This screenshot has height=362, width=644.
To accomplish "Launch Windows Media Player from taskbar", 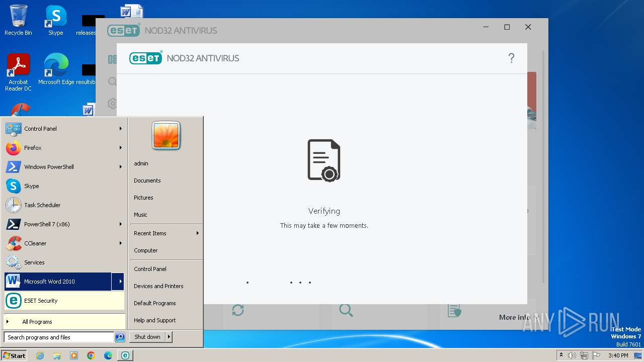I will [74, 355].
